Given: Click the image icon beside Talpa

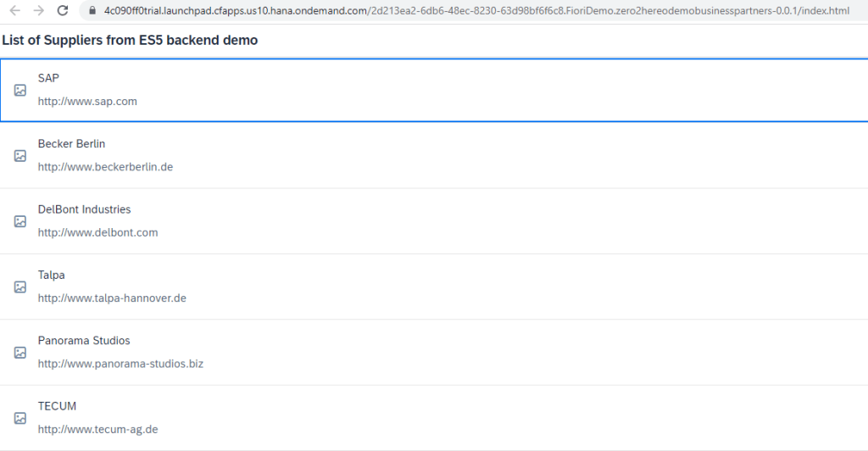Looking at the screenshot, I should coord(20,287).
